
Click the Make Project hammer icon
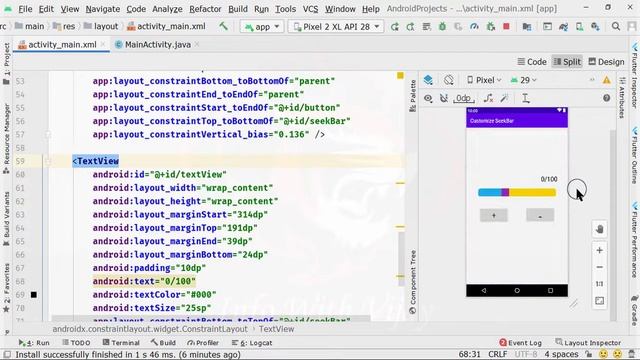point(223,27)
